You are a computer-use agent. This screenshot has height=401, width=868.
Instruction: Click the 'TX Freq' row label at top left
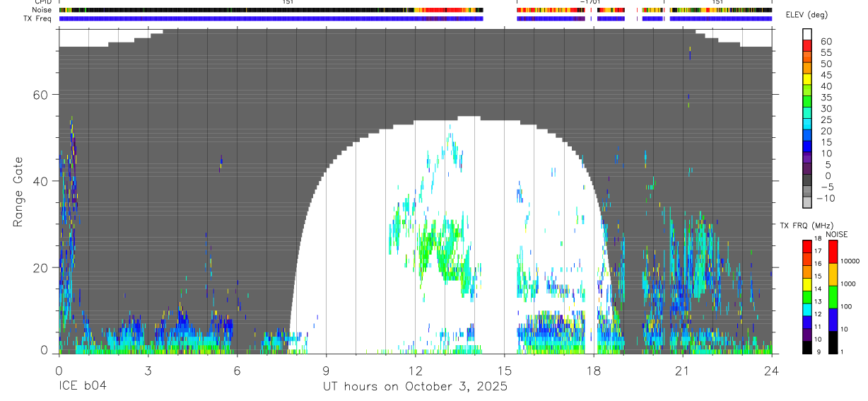pyautogui.click(x=36, y=18)
